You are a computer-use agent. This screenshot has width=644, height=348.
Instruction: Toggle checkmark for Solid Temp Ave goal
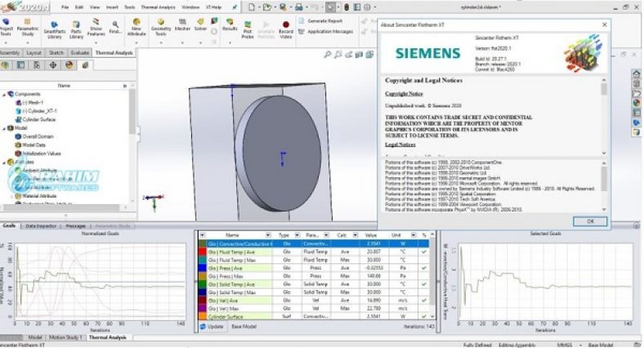(x=425, y=284)
